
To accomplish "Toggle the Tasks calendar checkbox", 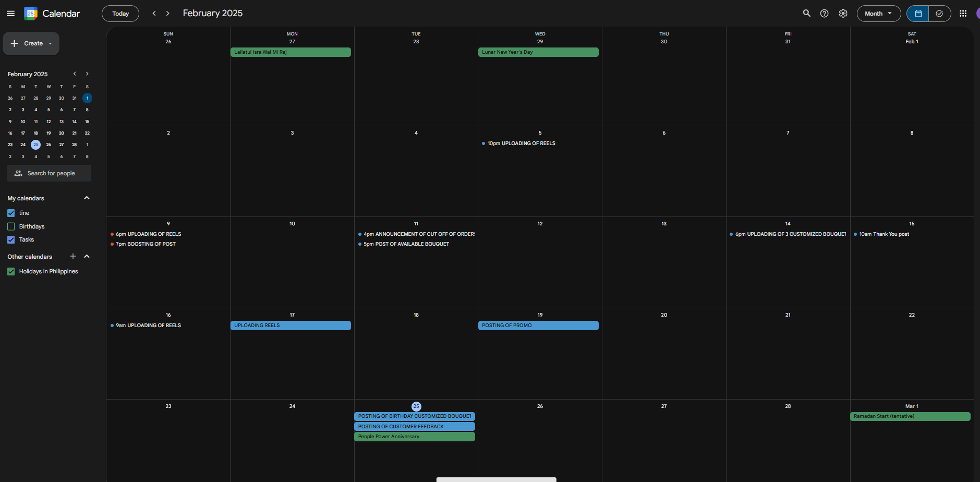I will click(x=11, y=239).
